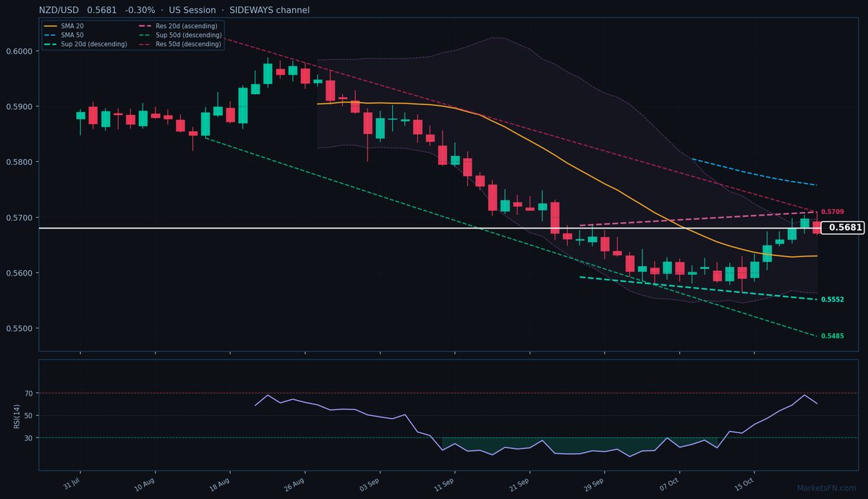Image resolution: width=868 pixels, height=499 pixels.
Task: Click the 0.5709 resistance level label
Action: (833, 212)
